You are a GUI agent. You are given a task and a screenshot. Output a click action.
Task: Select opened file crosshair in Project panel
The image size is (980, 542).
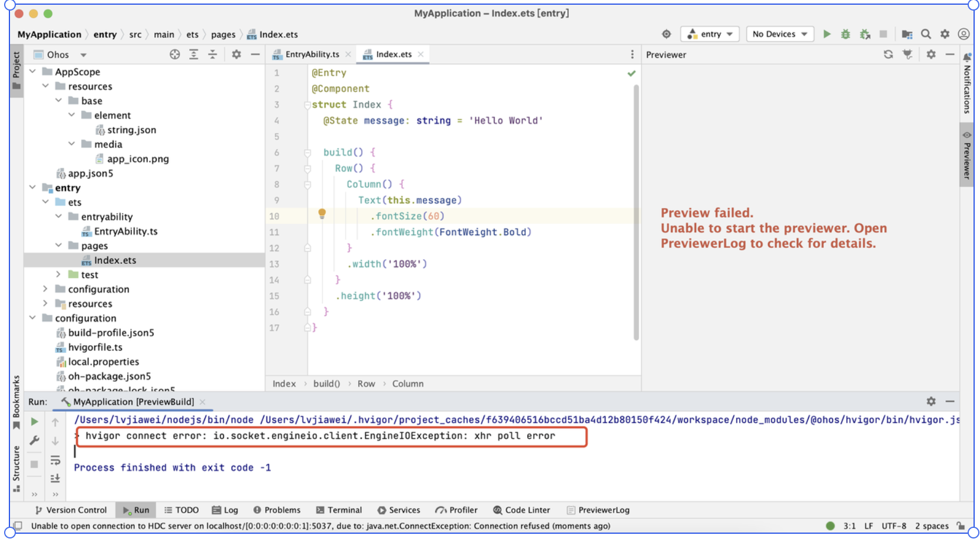pyautogui.click(x=175, y=54)
